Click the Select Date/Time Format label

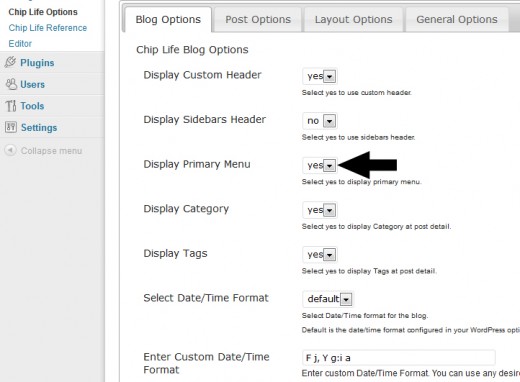coord(206,298)
